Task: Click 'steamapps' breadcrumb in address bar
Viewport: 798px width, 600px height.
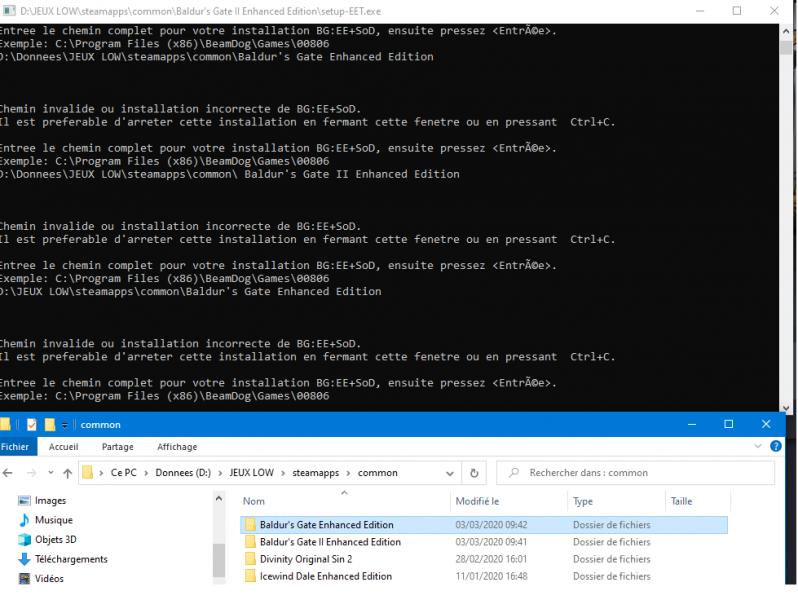Action: pyautogui.click(x=316, y=472)
